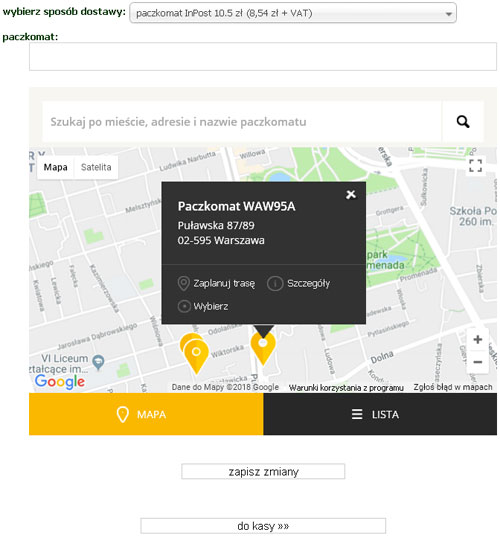Open Warunki korzystania z programu link
Viewport: 500px width, 538px height.
point(346,388)
